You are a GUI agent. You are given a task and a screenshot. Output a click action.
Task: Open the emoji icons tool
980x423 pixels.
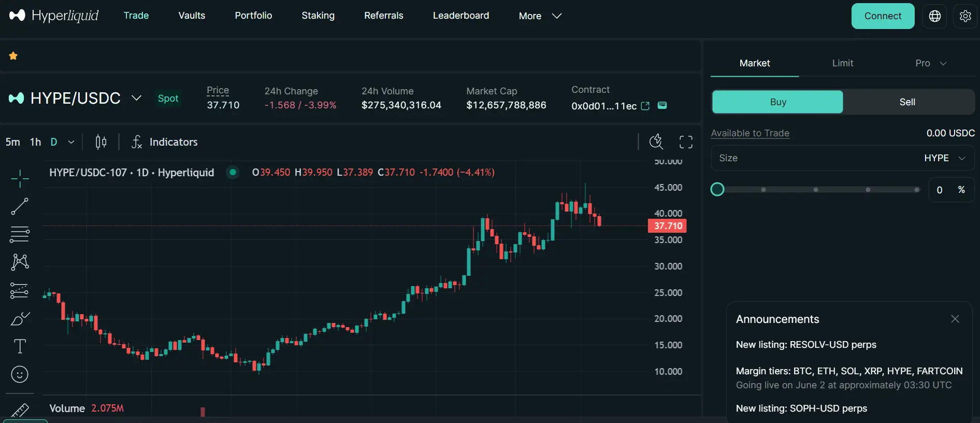[20, 374]
